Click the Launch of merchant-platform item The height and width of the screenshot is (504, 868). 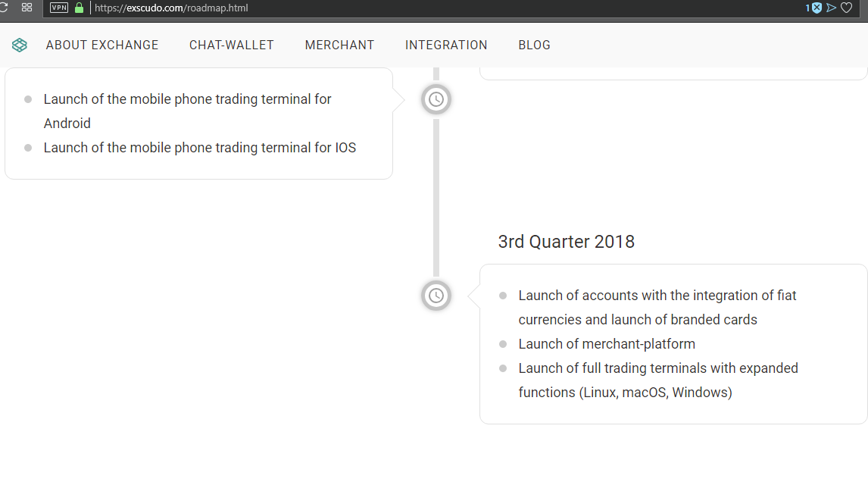click(x=607, y=344)
